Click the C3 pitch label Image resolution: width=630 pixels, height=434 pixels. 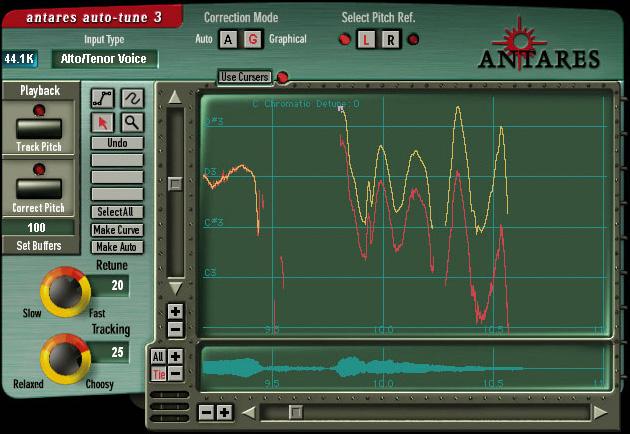click(211, 273)
